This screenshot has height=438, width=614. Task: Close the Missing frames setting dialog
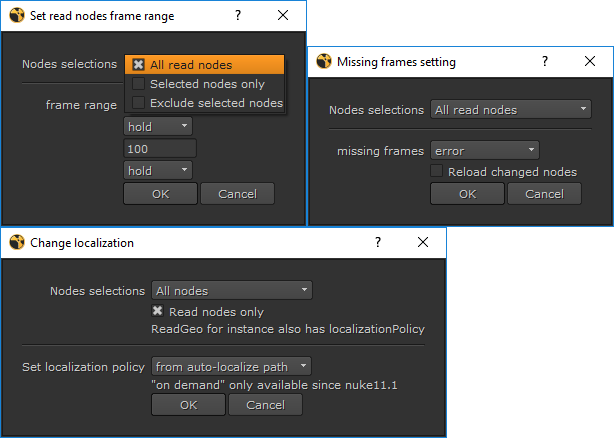(590, 62)
